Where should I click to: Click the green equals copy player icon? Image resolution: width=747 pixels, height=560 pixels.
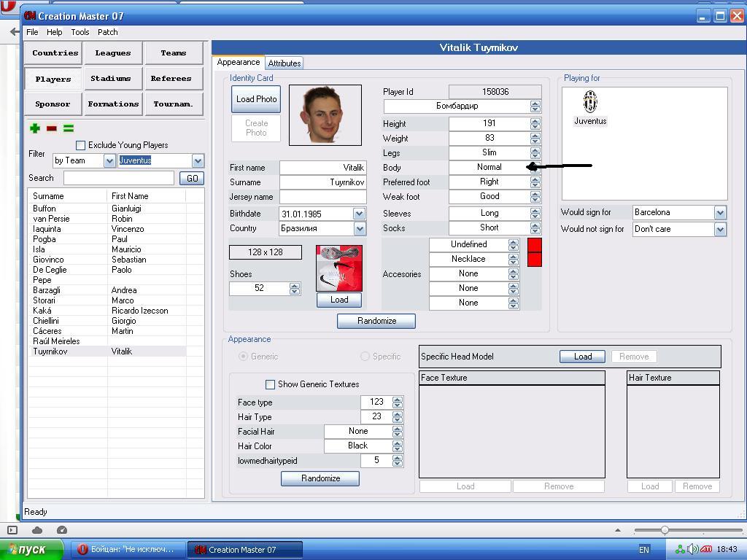69,128
